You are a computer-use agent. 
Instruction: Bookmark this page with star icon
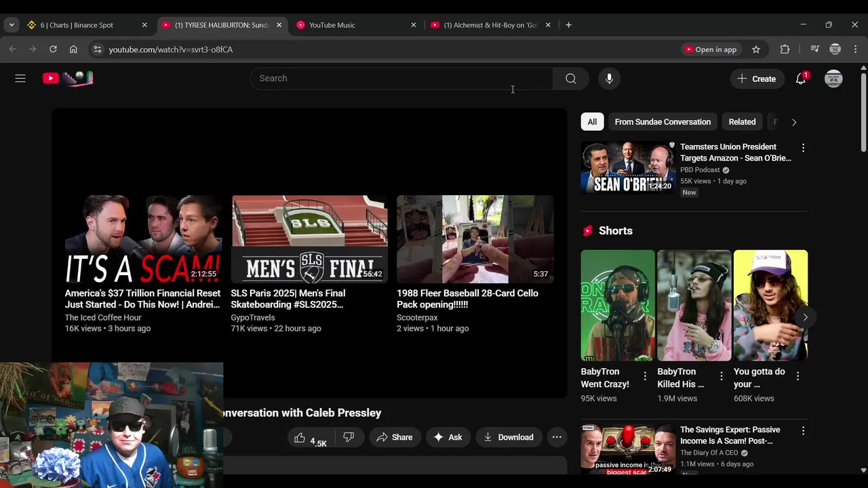756,49
